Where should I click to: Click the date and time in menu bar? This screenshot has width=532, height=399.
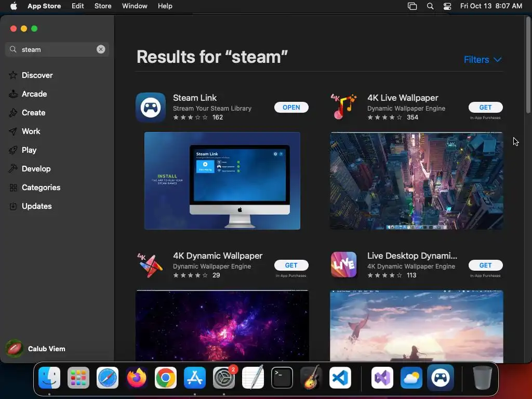tap(491, 6)
